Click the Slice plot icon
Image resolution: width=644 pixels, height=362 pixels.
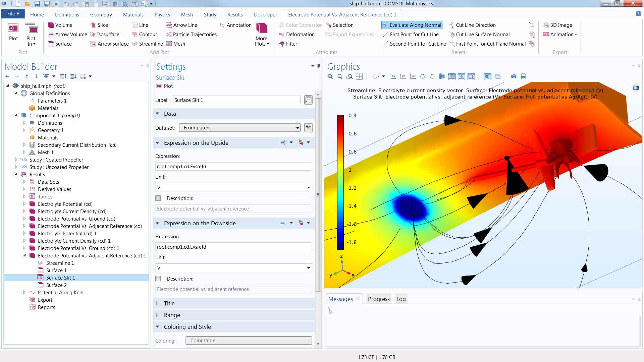(94, 25)
